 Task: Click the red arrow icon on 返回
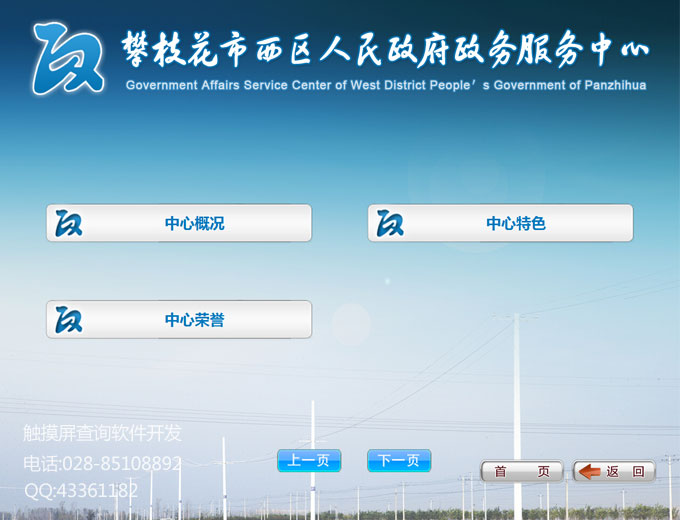coord(590,471)
